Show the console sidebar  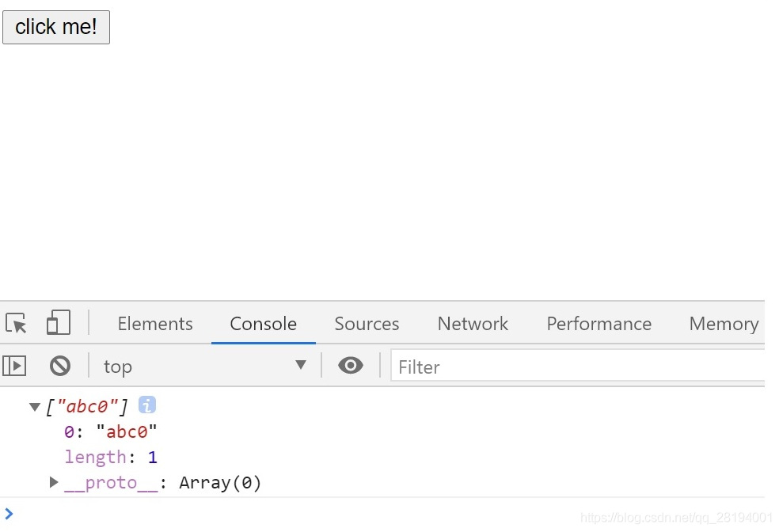click(15, 366)
